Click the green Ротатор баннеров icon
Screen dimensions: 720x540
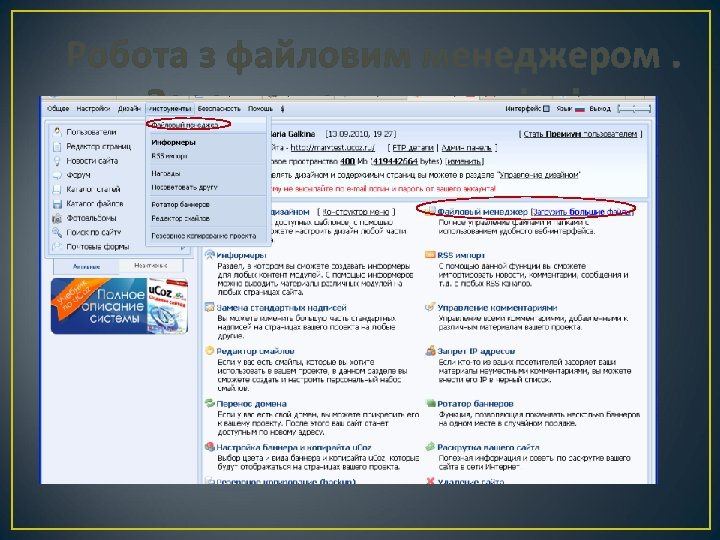[430, 403]
